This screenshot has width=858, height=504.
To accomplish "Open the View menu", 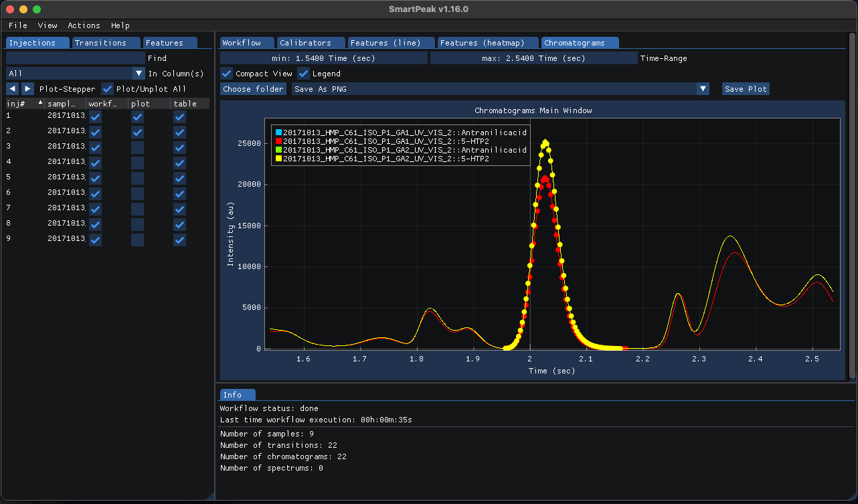I will pos(48,25).
